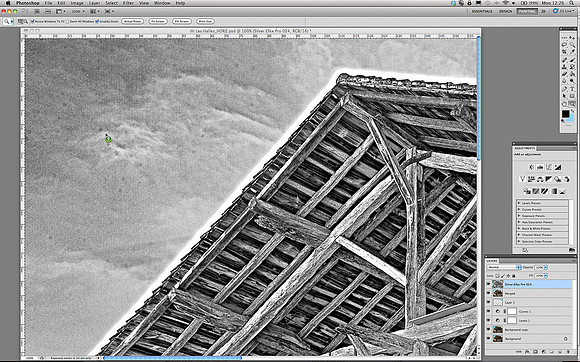Open the Filter menu
Screen dimensions: 580x362
(x=128, y=3)
